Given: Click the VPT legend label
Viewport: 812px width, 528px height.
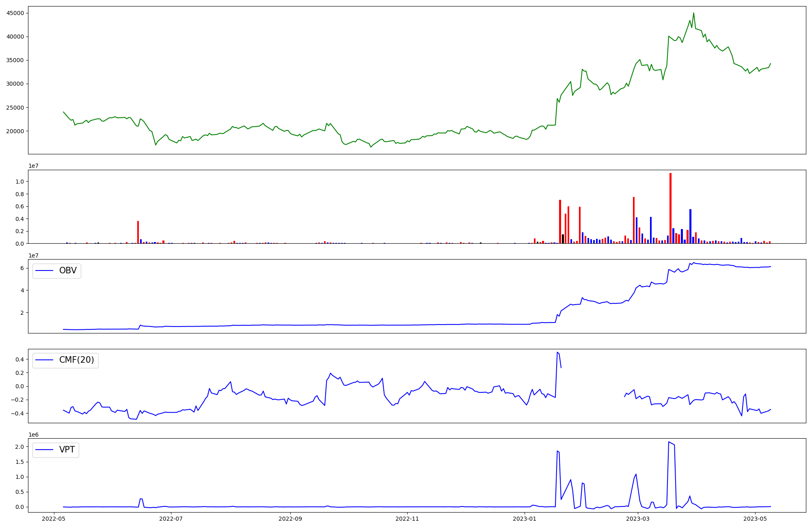Looking at the screenshot, I should 67,450.
